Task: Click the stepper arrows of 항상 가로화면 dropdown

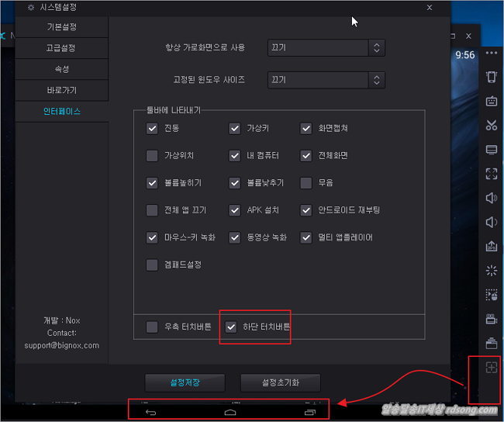Action: (x=376, y=47)
